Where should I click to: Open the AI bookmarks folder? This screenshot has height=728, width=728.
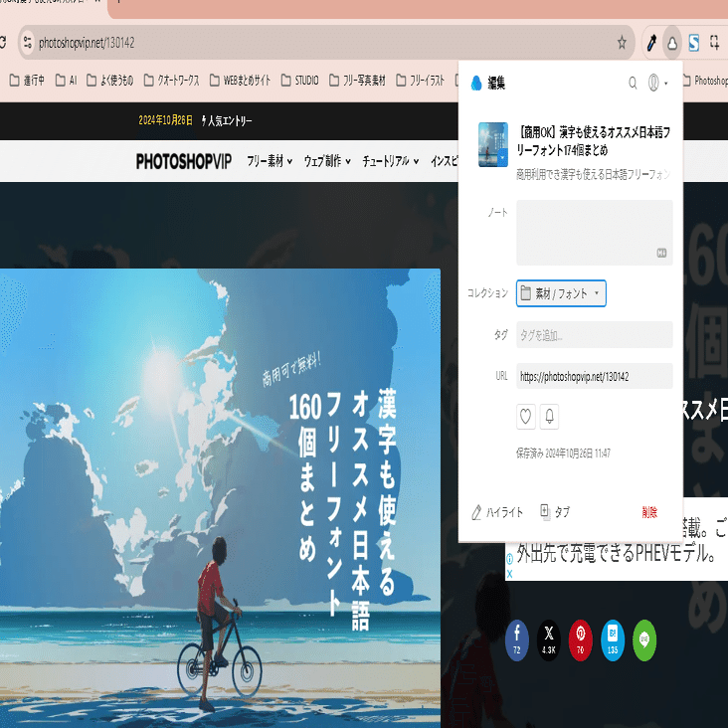click(66, 81)
